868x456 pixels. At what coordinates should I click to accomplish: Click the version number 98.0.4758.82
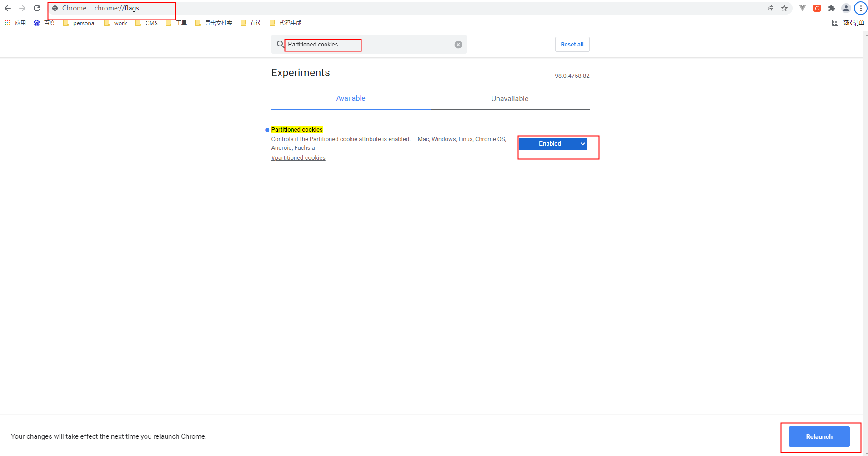click(572, 76)
